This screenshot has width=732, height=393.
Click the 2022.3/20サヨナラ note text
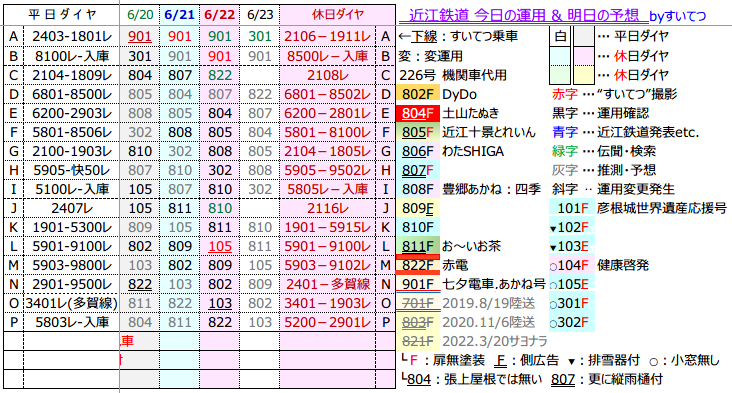(x=494, y=341)
